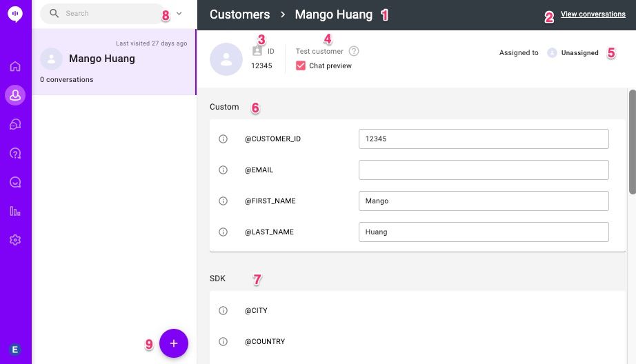Image resolution: width=636 pixels, height=364 pixels.
Task: Click the Search customers field
Action: (x=103, y=13)
